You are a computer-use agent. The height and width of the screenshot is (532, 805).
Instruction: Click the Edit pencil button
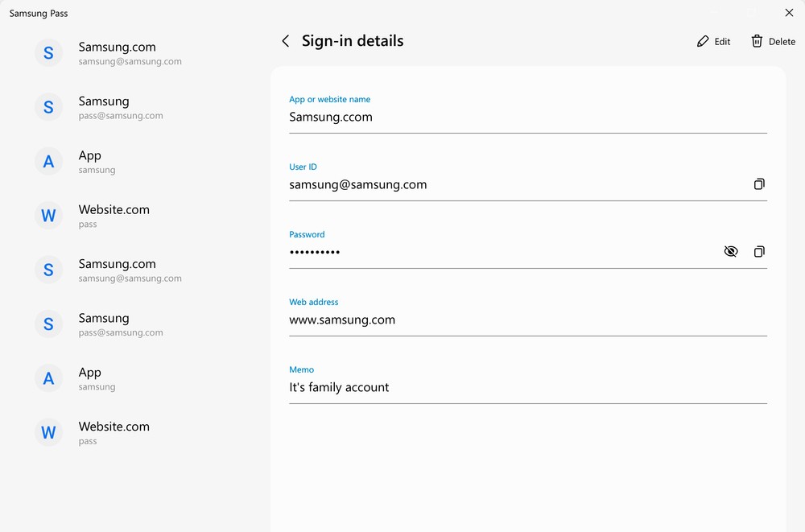(x=713, y=41)
